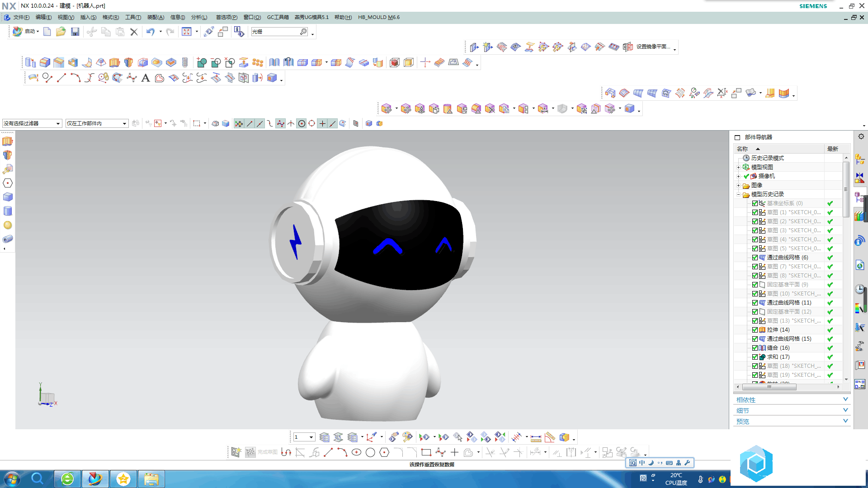The width and height of the screenshot is (868, 488).
Task: Open the 分析(L) menu
Action: (x=199, y=17)
